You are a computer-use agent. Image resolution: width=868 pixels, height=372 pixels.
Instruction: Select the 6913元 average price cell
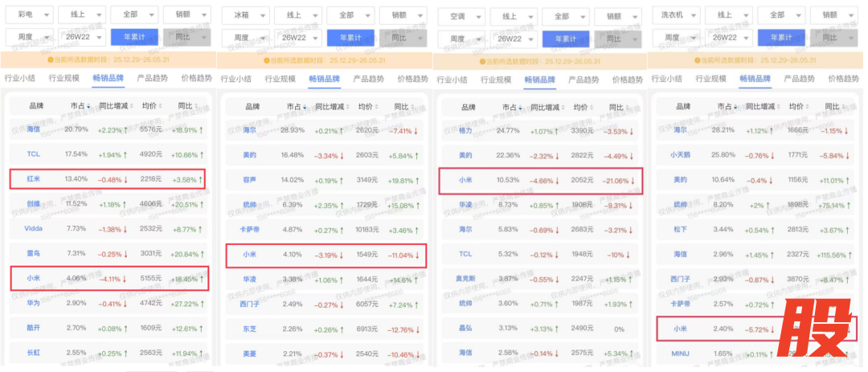coord(367,329)
